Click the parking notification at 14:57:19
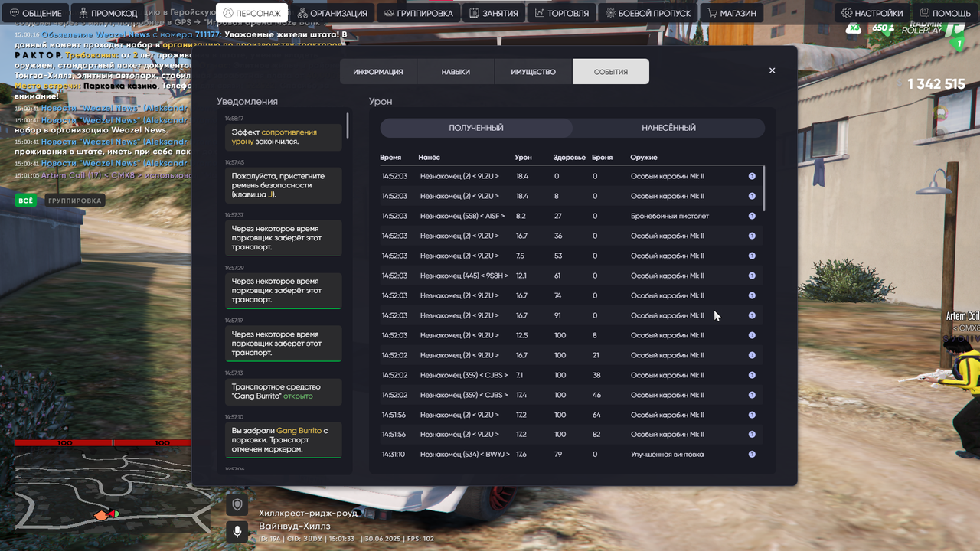 (x=283, y=344)
